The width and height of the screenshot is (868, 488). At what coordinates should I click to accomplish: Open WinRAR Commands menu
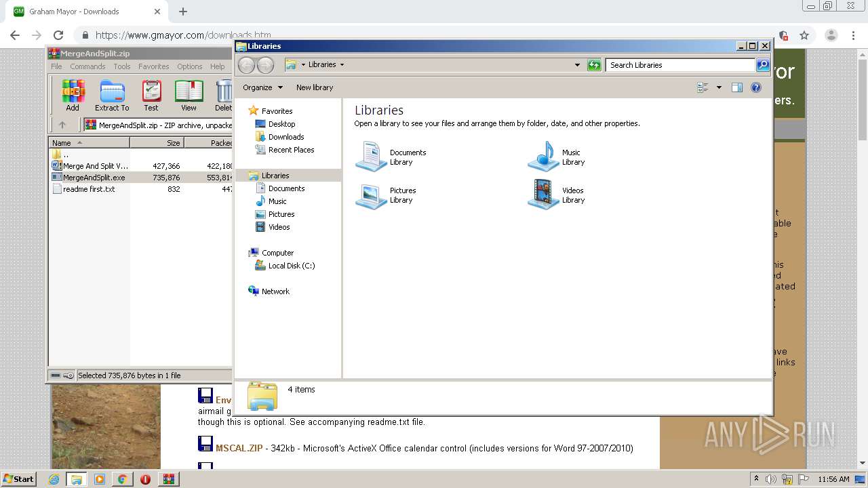[87, 66]
